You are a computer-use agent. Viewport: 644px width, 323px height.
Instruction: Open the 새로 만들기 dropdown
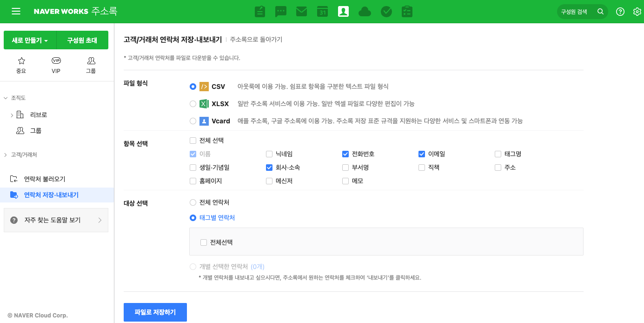[x=30, y=40]
